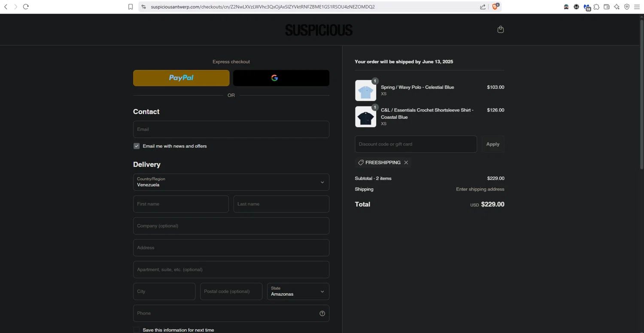644x333 pixels.
Task: Open the State dropdown showing Amazonas
Action: [298, 291]
